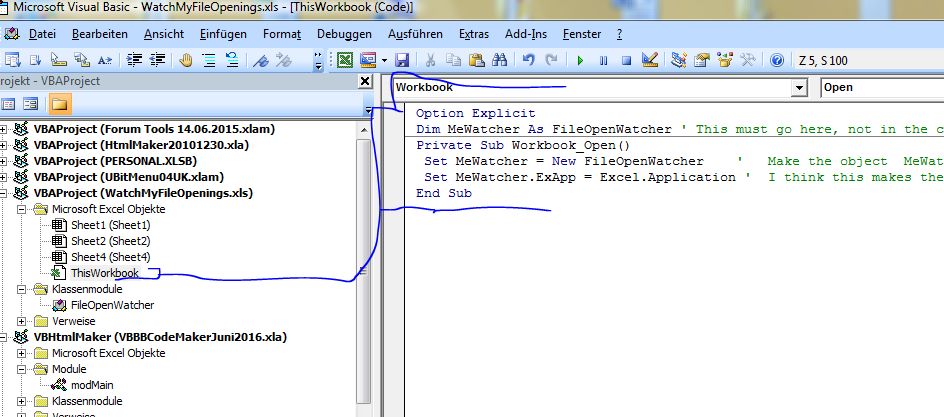This screenshot has height=417, width=944.
Task: Open the Object Browser icon
Action: point(725,60)
